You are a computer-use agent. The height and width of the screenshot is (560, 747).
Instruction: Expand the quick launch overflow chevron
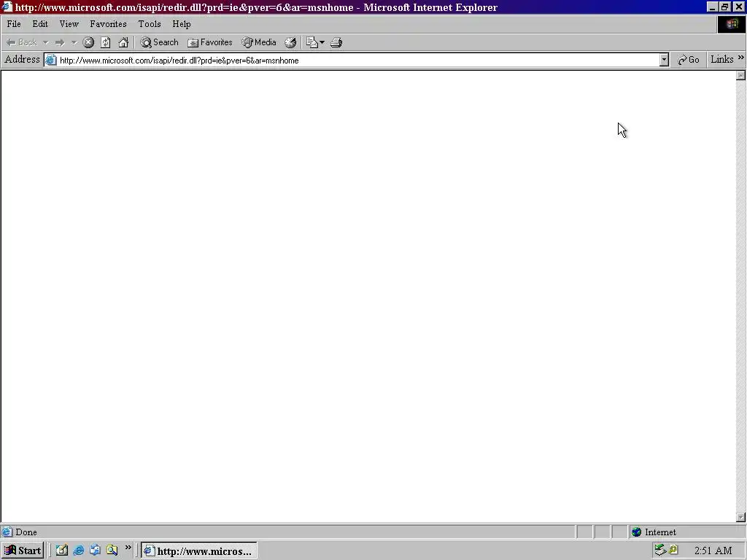(128, 548)
